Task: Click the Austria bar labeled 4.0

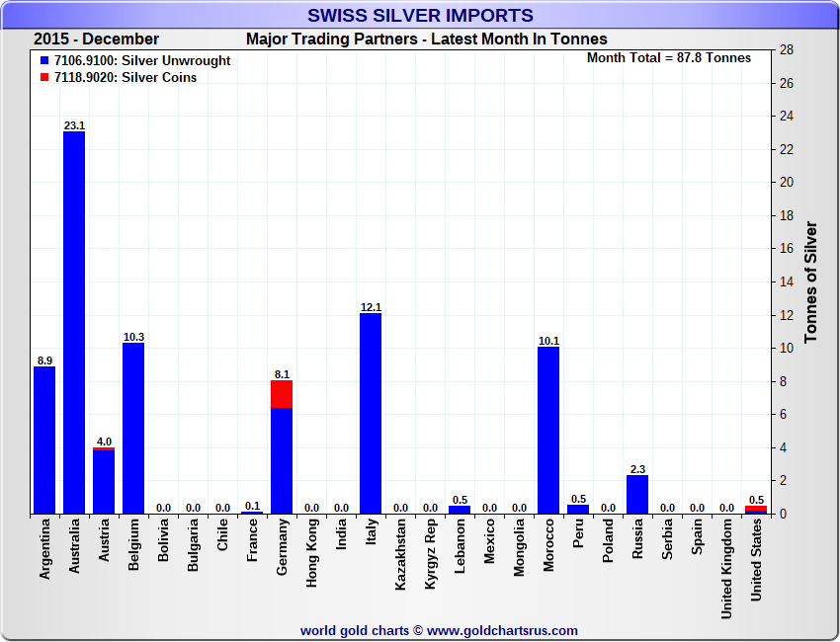Action: coord(104,482)
